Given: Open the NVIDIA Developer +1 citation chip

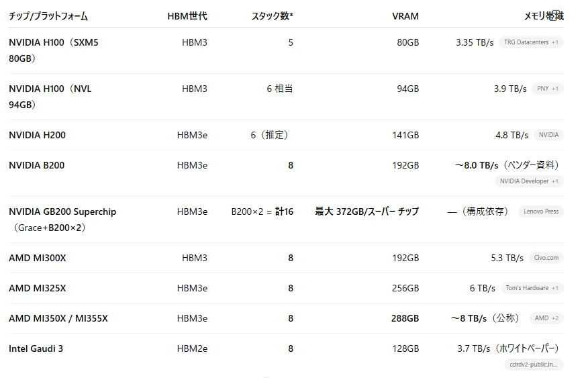Looking at the screenshot, I should (x=529, y=181).
